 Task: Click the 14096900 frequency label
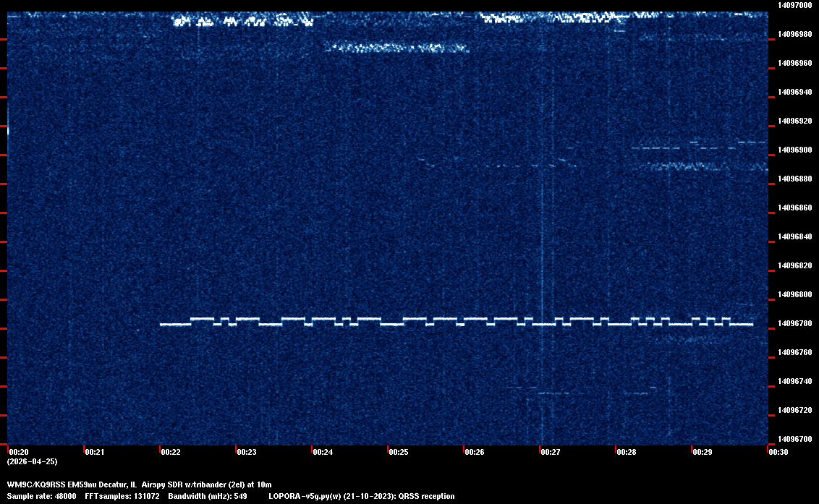pos(795,150)
